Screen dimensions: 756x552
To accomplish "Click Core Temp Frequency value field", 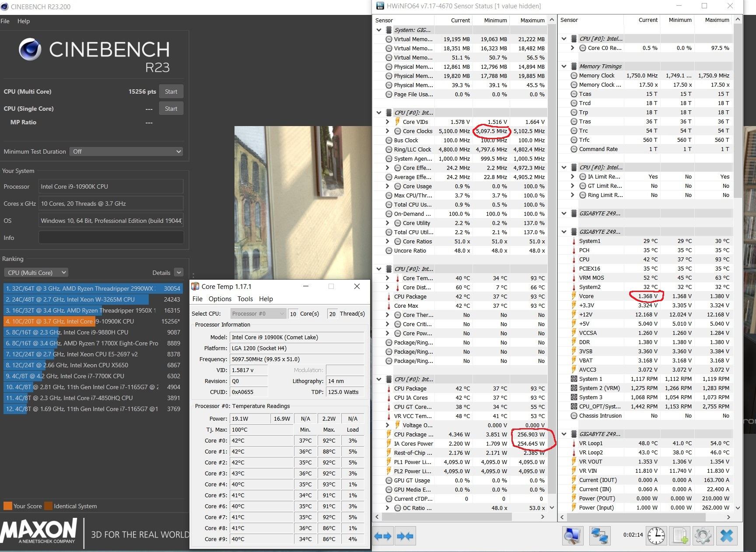I will [297, 359].
